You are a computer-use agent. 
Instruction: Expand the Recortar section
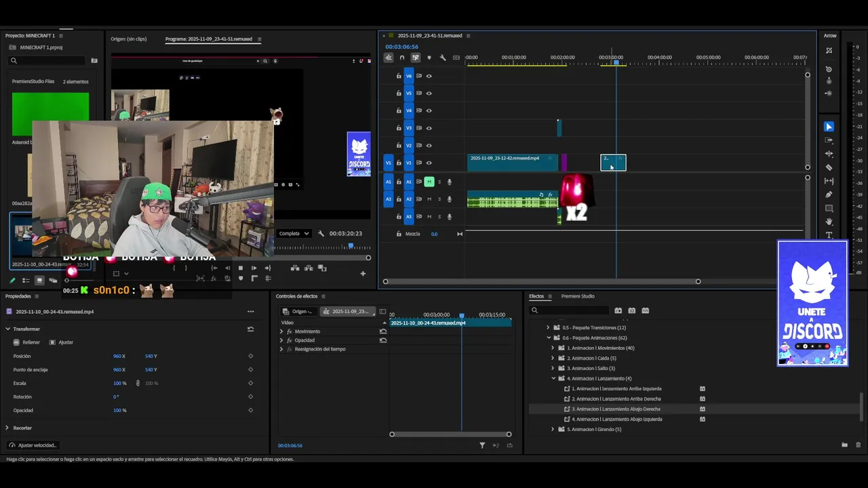tap(7, 428)
